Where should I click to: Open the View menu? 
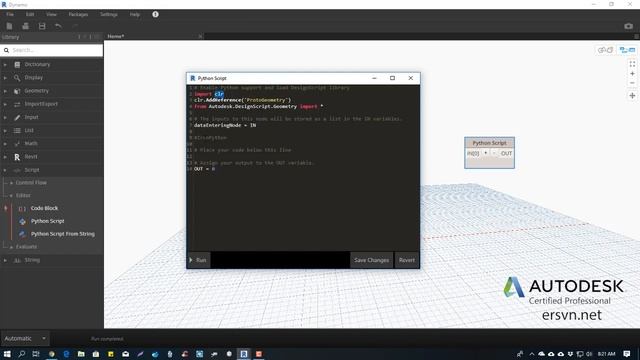(x=51, y=14)
